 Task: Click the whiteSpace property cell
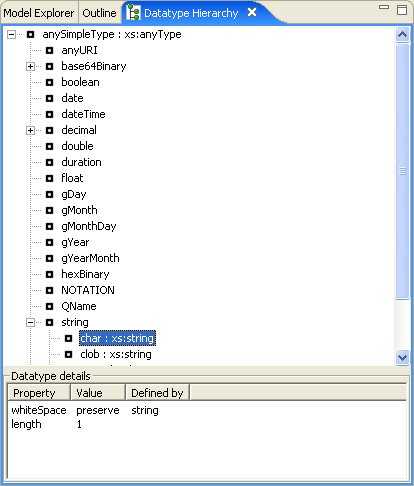coord(39,410)
